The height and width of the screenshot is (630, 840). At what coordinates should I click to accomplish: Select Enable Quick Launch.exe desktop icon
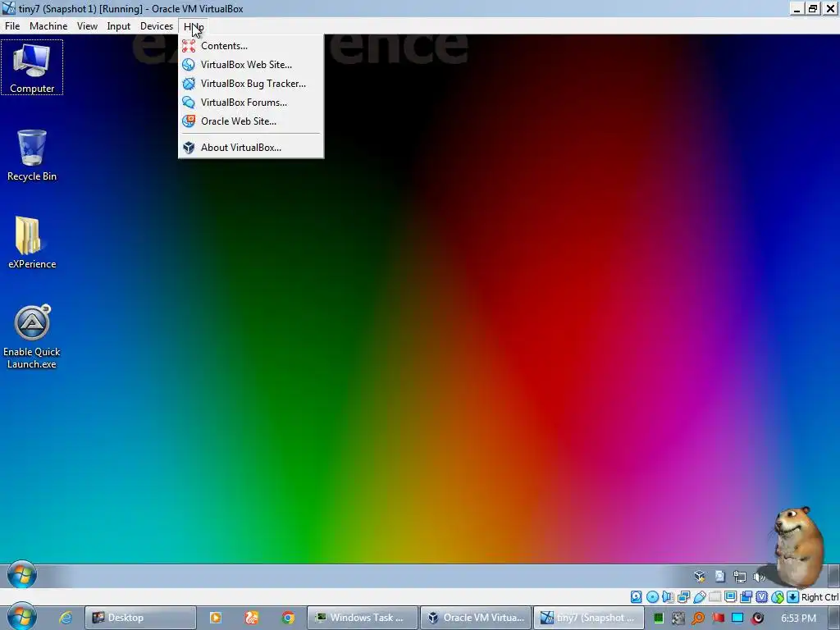tap(32, 337)
